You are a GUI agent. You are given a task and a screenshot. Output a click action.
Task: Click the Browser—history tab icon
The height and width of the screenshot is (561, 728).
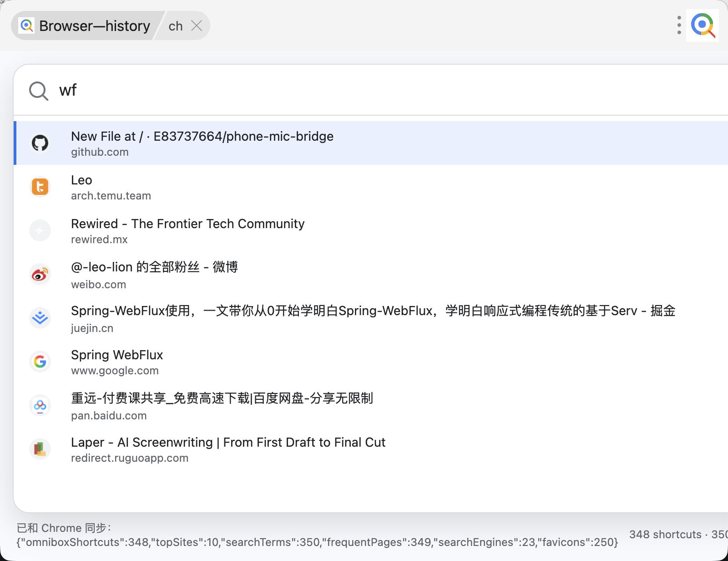27,26
